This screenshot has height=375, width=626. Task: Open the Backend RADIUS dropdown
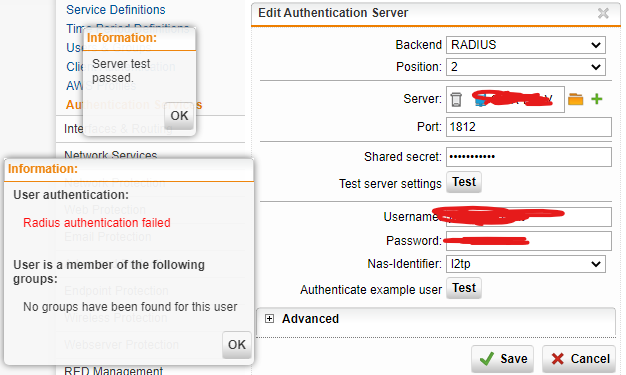tap(525, 45)
